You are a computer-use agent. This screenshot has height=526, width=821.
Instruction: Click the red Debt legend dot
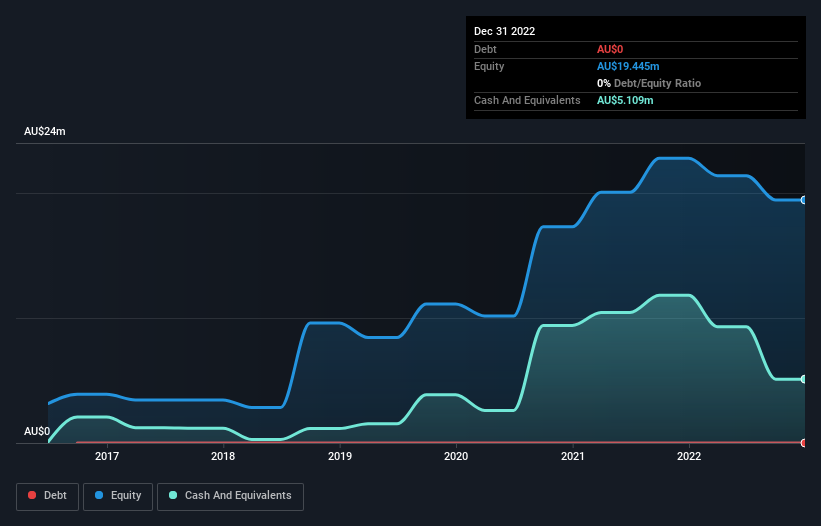click(32, 495)
